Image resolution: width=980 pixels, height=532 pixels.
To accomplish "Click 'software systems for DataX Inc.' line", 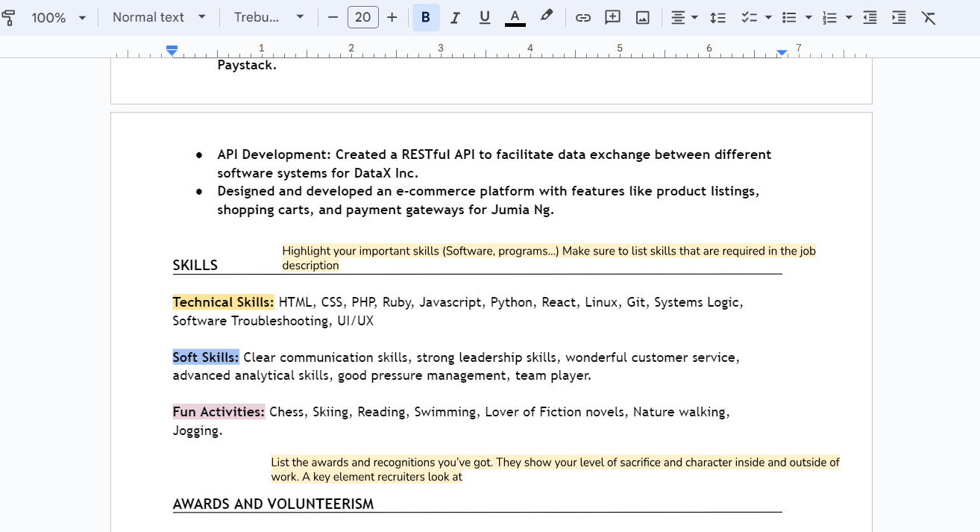I will click(x=318, y=173).
